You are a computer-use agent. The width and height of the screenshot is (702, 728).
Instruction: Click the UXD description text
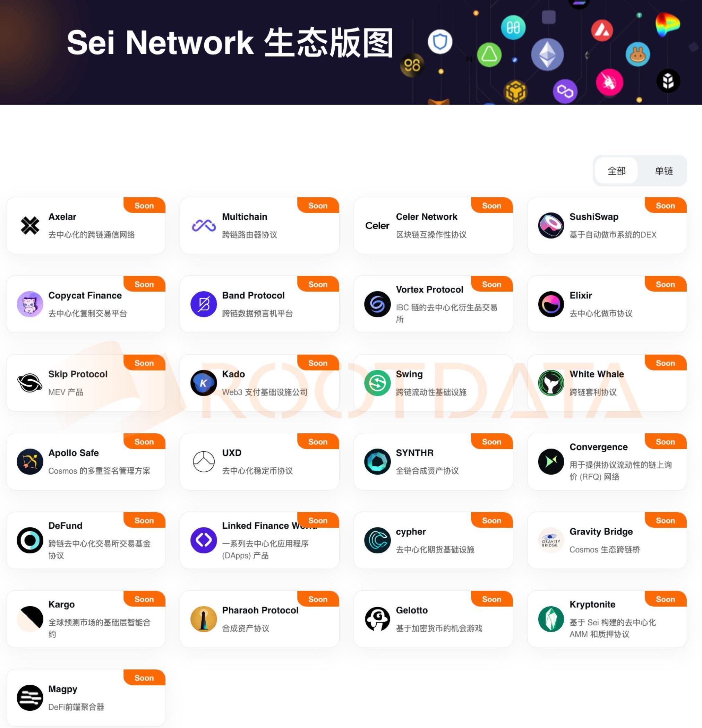point(257,471)
